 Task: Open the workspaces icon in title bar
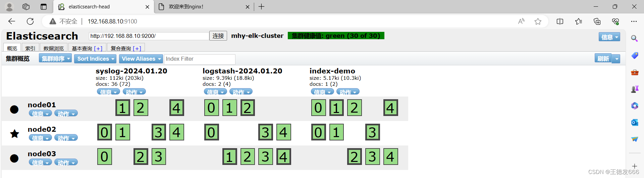click(26, 7)
